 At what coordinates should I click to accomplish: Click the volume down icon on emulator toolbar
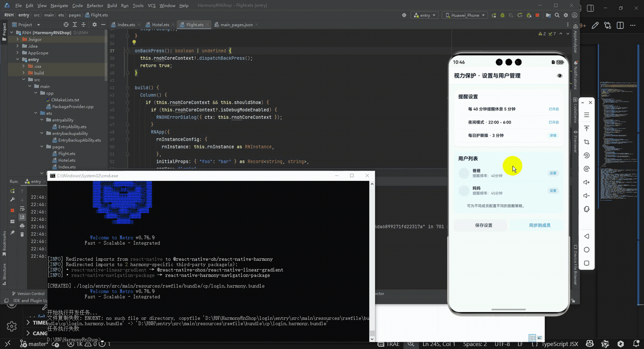click(586, 196)
